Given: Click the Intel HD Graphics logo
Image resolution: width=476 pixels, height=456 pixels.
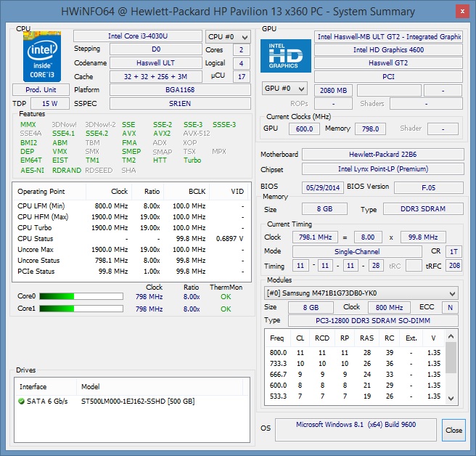Looking at the screenshot, I should click(286, 56).
